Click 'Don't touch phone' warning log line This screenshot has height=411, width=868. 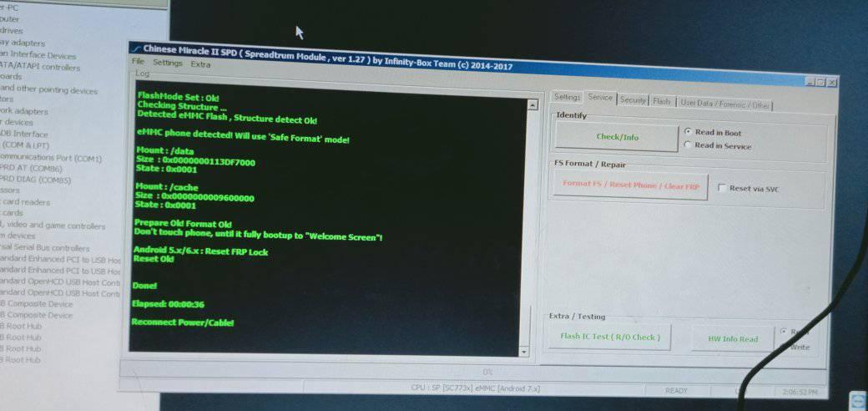(x=258, y=234)
